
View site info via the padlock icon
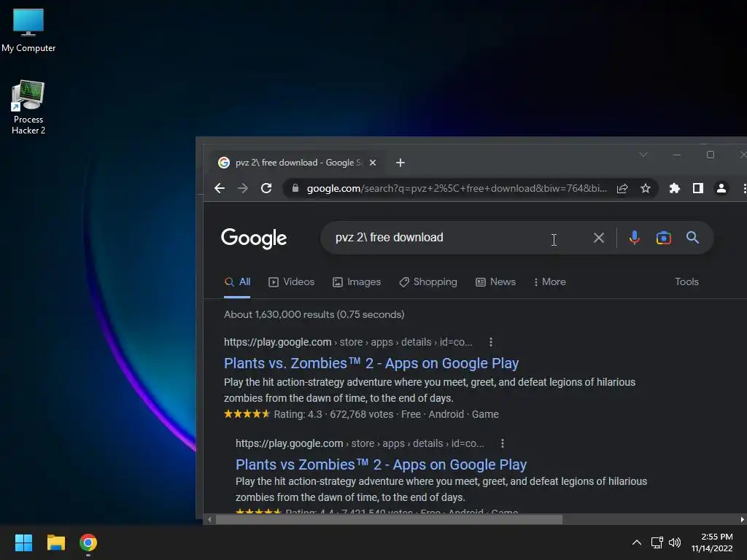click(x=295, y=189)
